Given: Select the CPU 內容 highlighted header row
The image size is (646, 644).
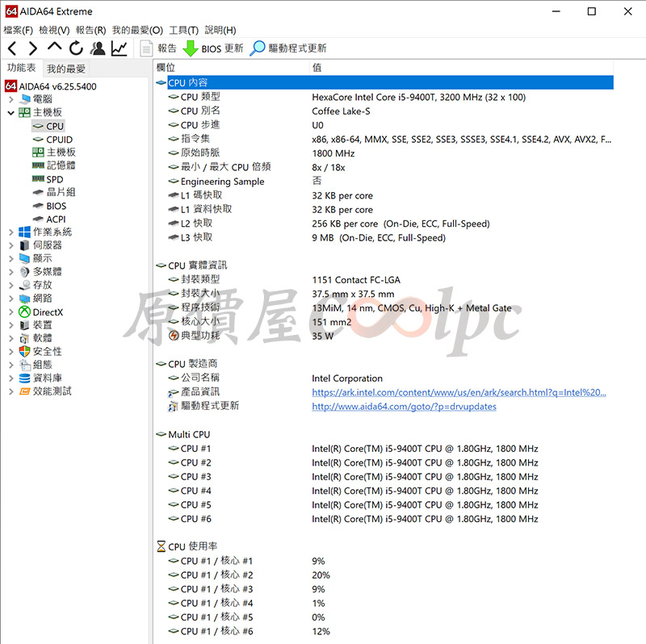Looking at the screenshot, I should [x=391, y=82].
